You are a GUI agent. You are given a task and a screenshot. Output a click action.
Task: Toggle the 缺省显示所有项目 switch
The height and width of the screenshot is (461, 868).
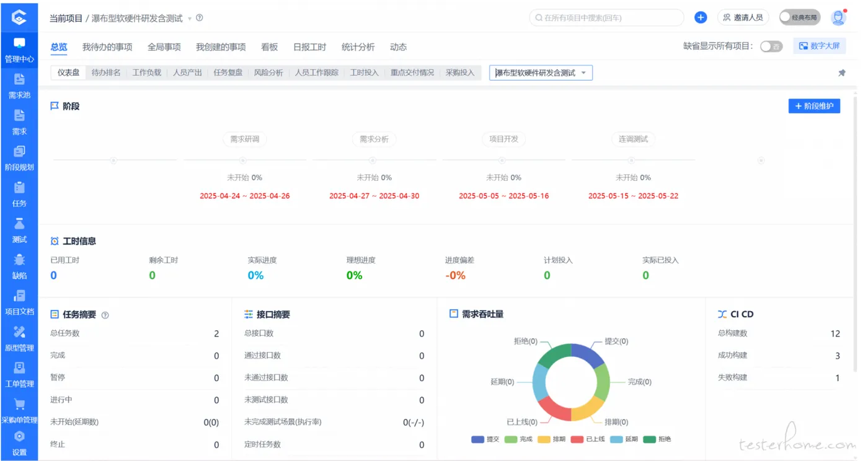pos(771,46)
